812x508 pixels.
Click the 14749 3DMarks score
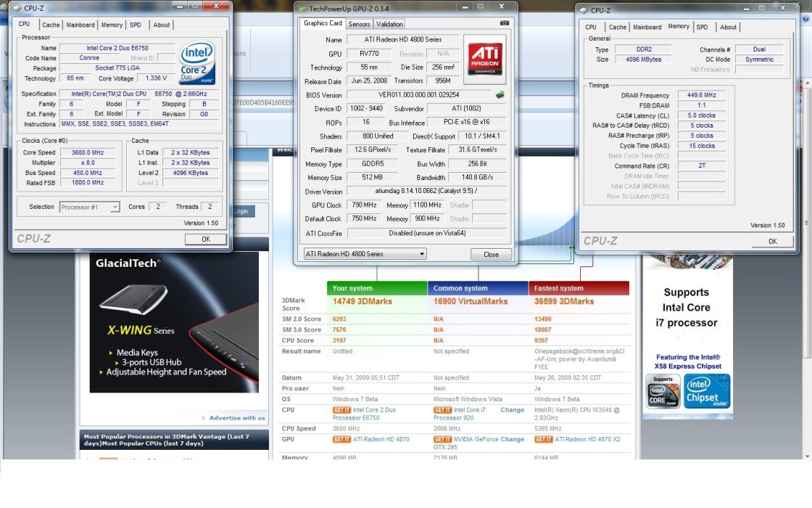(362, 302)
